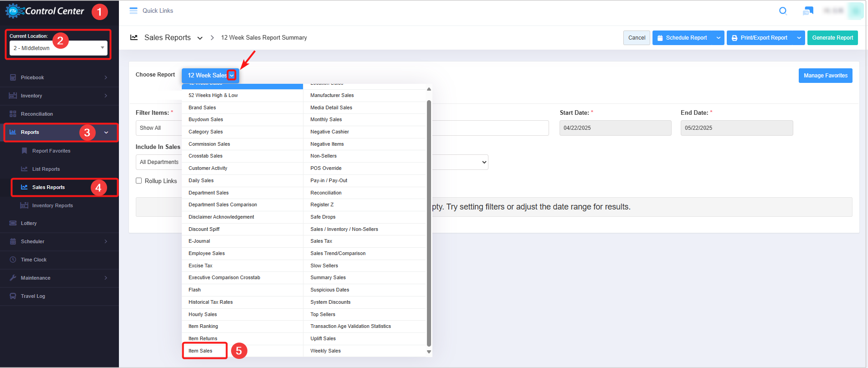Open the chat messages icon in header

coord(808,11)
